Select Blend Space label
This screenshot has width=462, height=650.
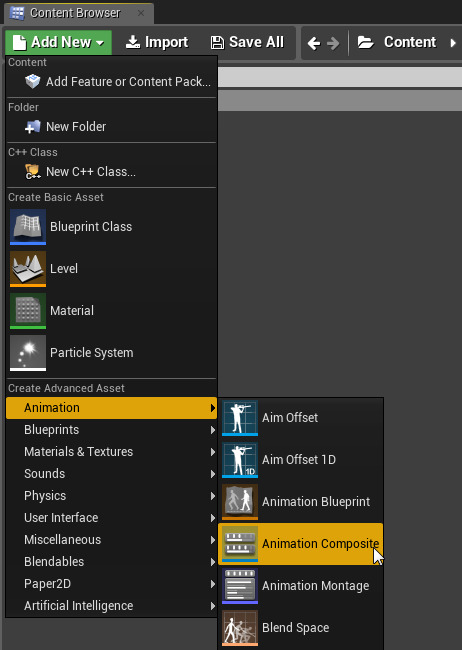[x=296, y=628]
